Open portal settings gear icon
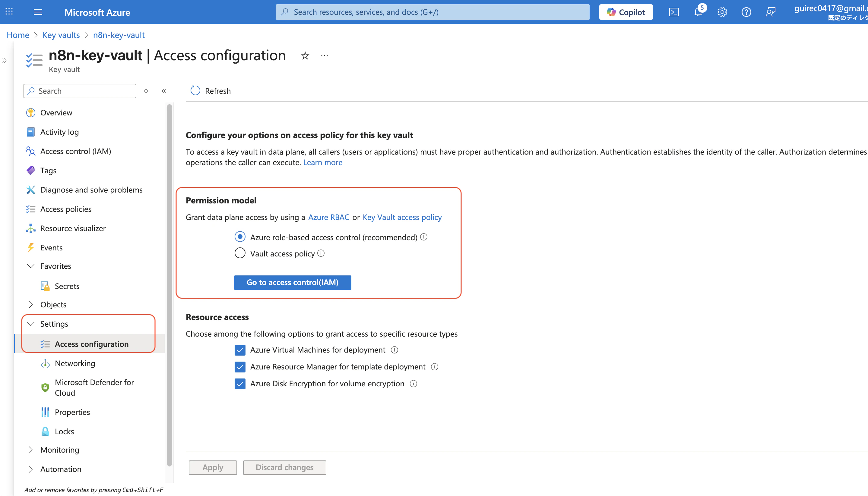 [x=722, y=12]
